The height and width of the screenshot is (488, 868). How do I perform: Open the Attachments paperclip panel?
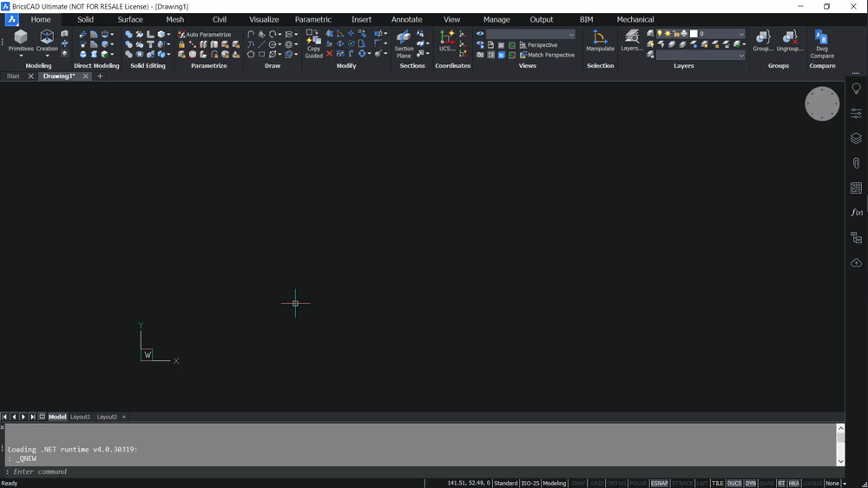(856, 163)
